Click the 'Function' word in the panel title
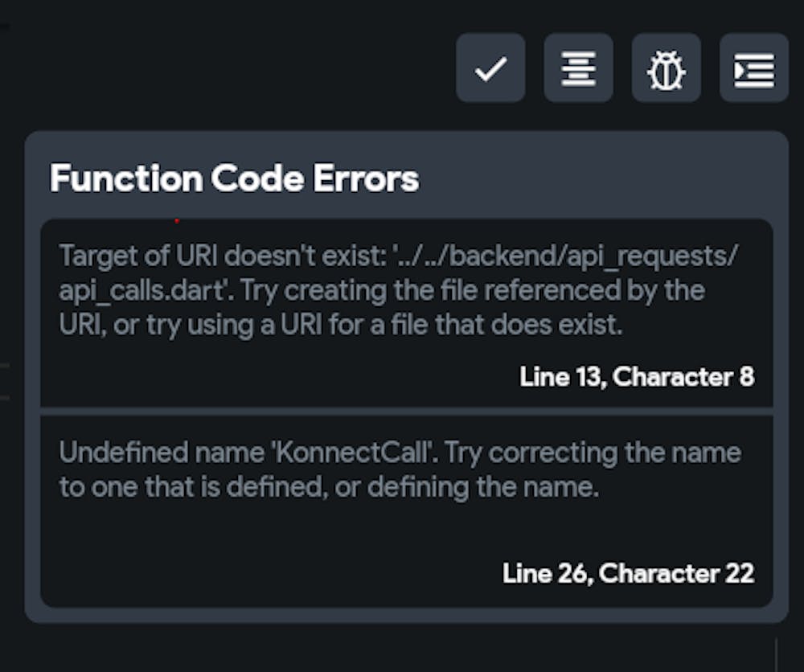This screenshot has width=804, height=672. (x=126, y=178)
